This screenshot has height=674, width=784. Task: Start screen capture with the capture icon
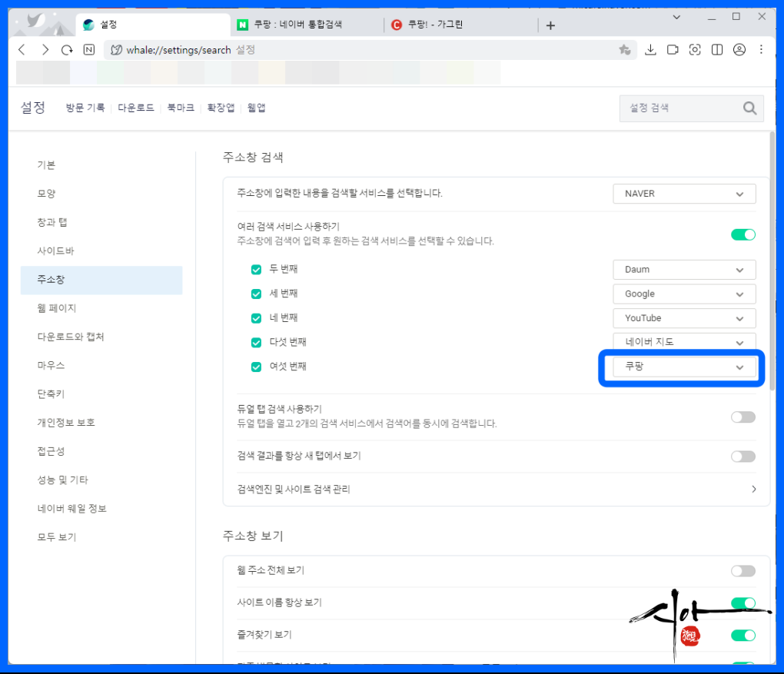695,49
